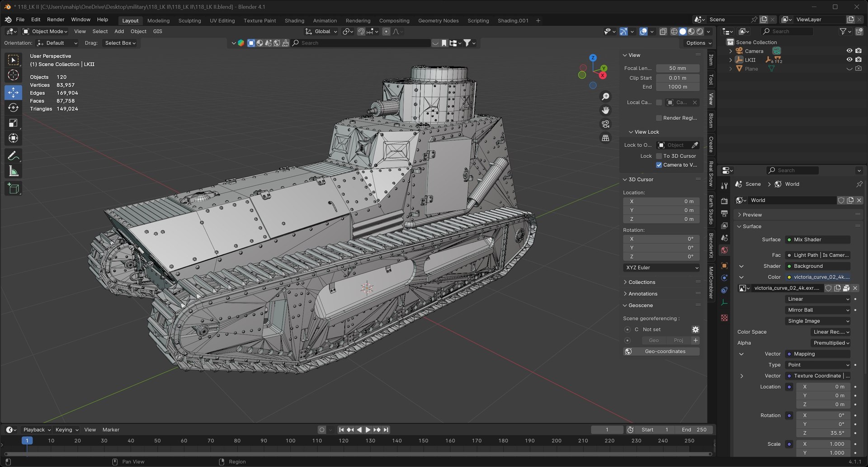Click the Clip Start 0.01 m field
Viewport: 868px width, 467px height.
[678, 78]
